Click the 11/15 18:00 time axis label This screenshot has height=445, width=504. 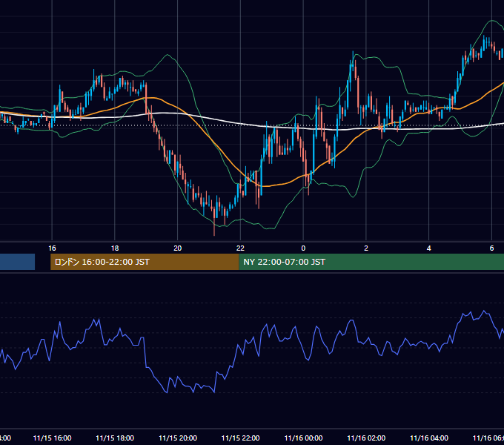point(115,438)
